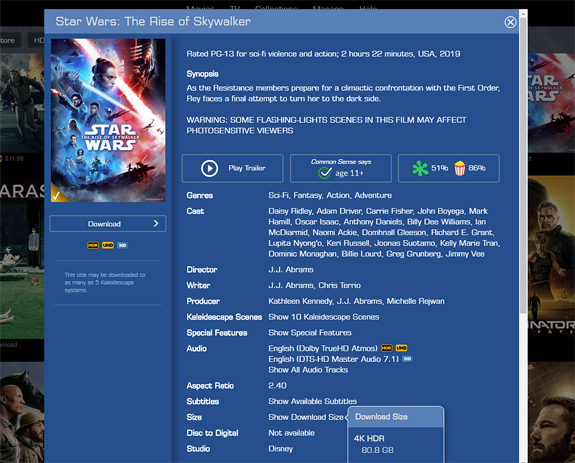This screenshot has width=575, height=463.
Task: Click the popcorn audience score icon
Action: pos(459,168)
